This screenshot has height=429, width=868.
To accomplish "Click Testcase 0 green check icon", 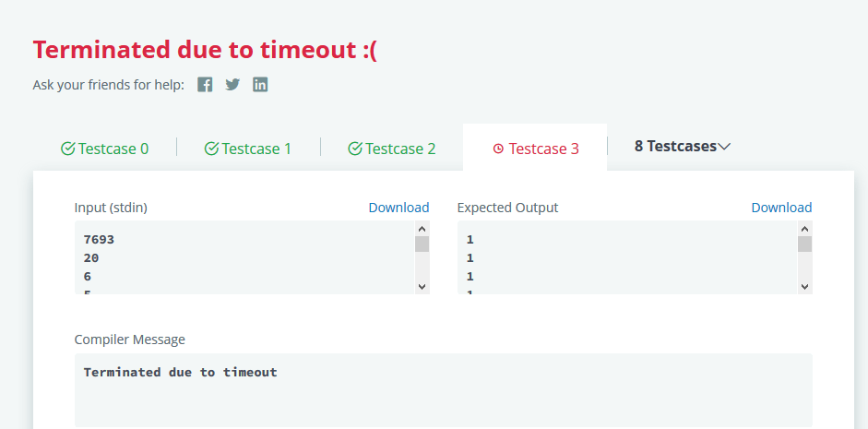I will tap(67, 149).
